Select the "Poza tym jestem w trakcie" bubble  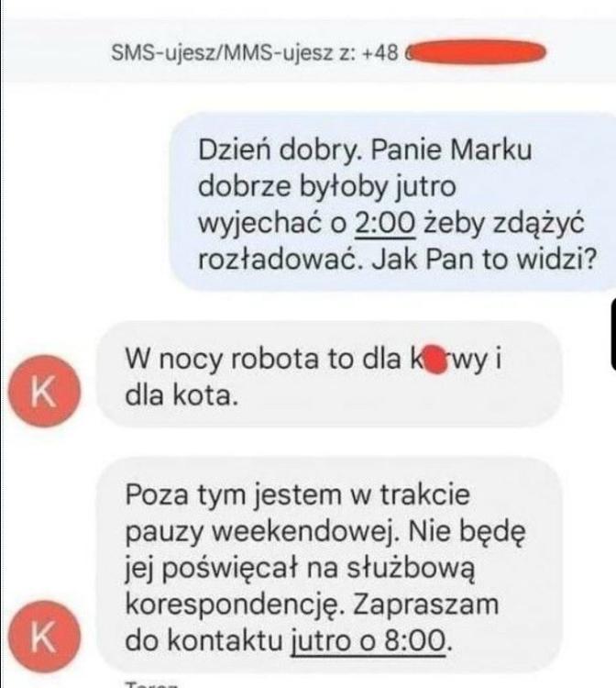[329, 565]
